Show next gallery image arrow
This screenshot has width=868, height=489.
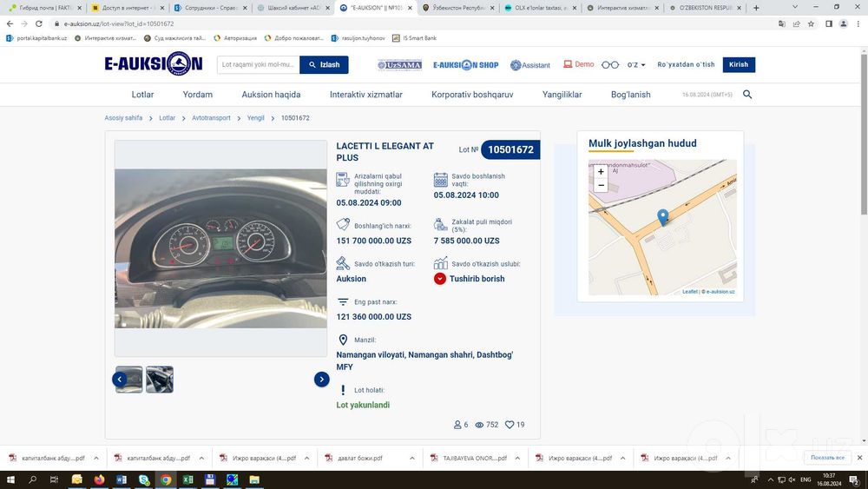pos(322,380)
